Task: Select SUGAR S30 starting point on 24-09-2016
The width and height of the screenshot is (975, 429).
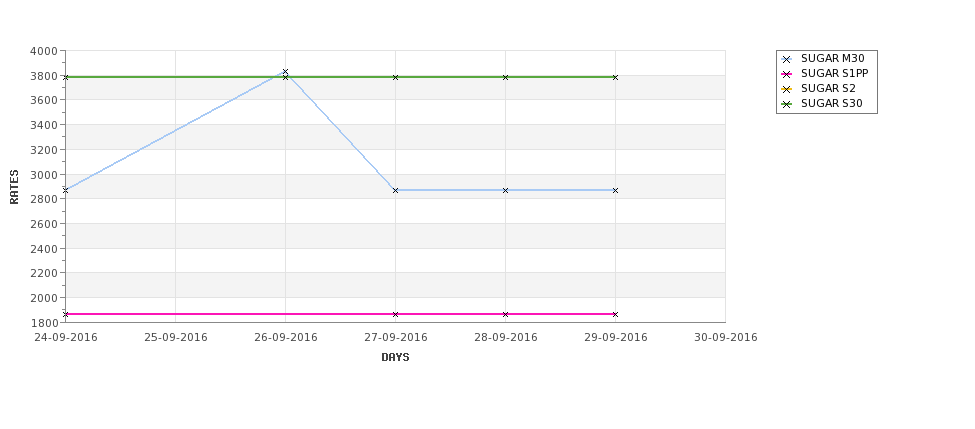Action: click(66, 77)
